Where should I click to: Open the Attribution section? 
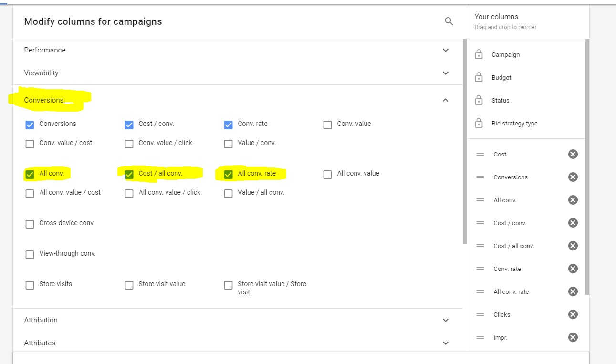tap(445, 320)
